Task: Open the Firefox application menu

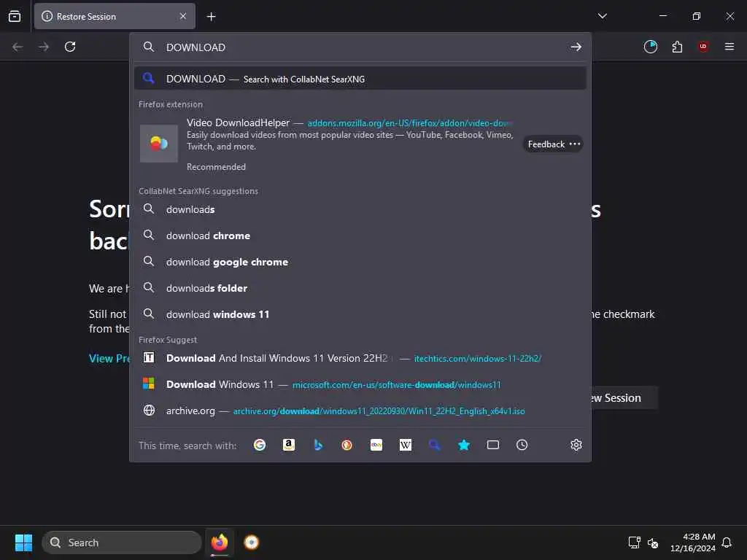Action: coord(729,47)
